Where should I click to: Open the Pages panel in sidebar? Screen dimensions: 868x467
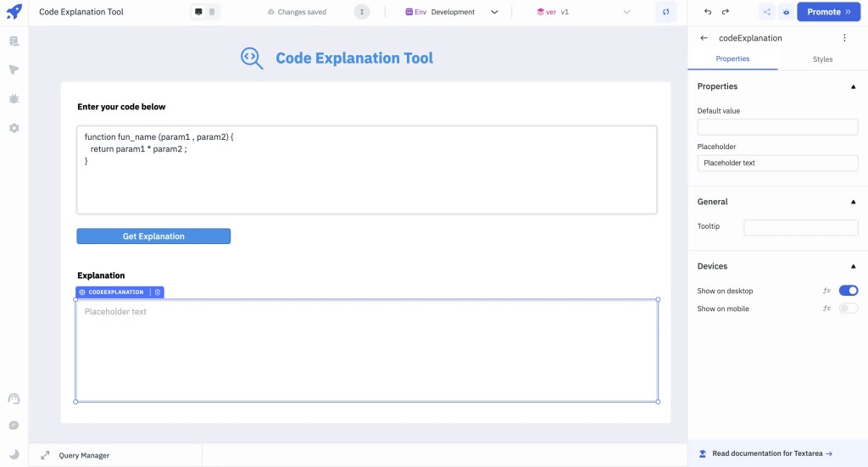[x=14, y=41]
